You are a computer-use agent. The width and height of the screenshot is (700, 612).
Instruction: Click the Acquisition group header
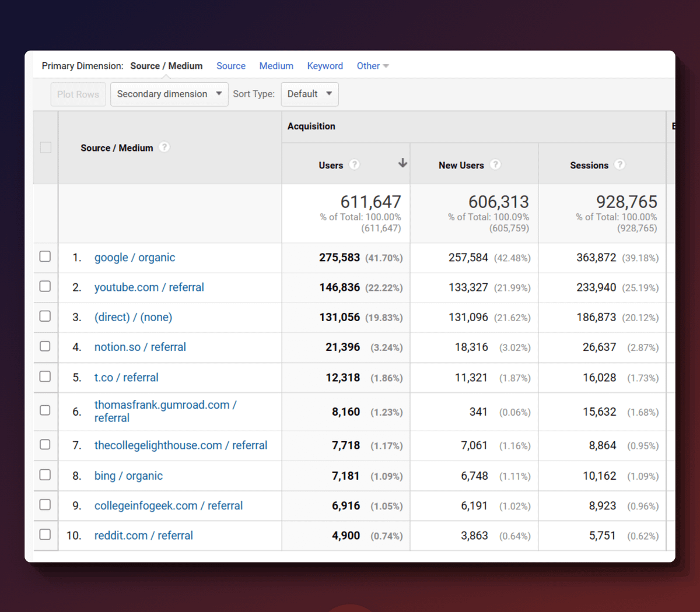click(311, 126)
